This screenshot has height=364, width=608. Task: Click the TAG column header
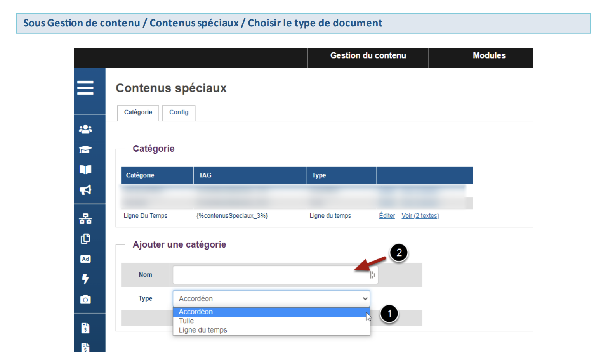(x=250, y=175)
